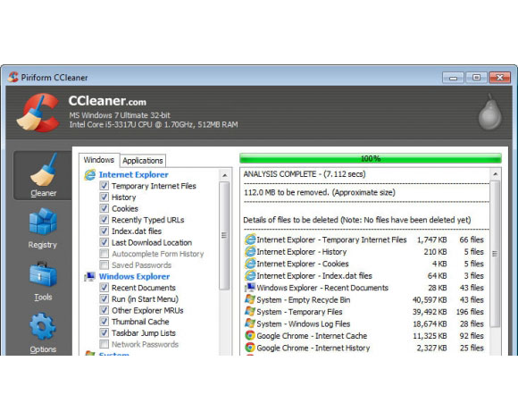Enable Autocomplete Form History
Screen dimensions: 518x420
pos(104,254)
